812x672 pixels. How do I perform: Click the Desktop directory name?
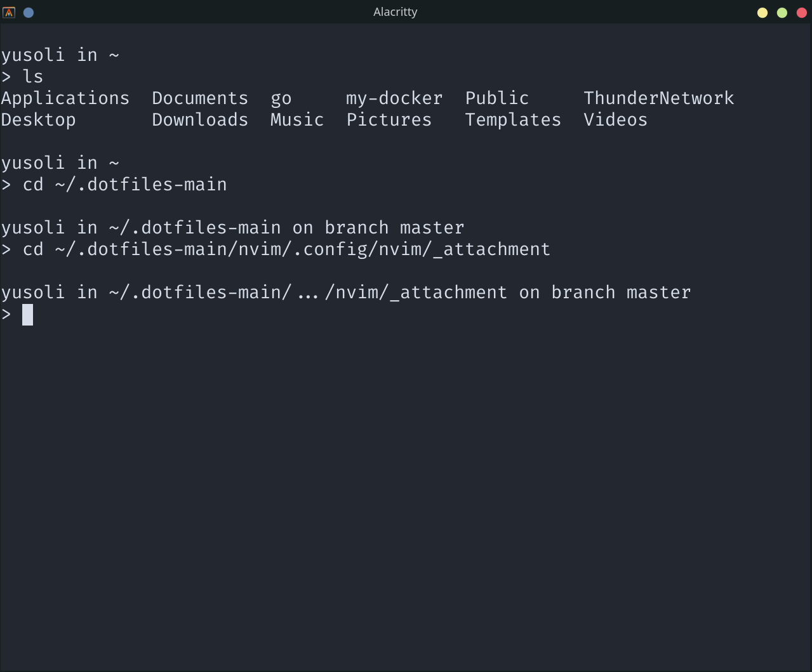click(x=39, y=120)
